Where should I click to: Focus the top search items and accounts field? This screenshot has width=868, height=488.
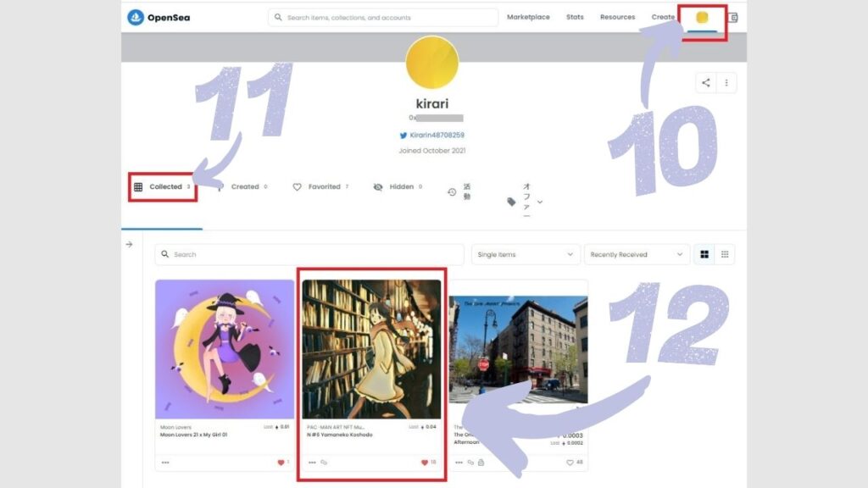click(383, 17)
